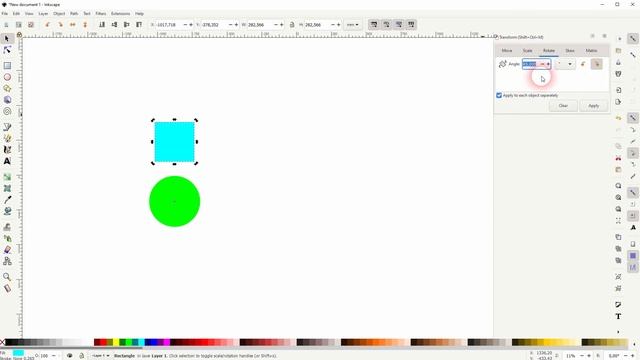Switch to the Move tab
The height and width of the screenshot is (360, 640).
coord(507,51)
